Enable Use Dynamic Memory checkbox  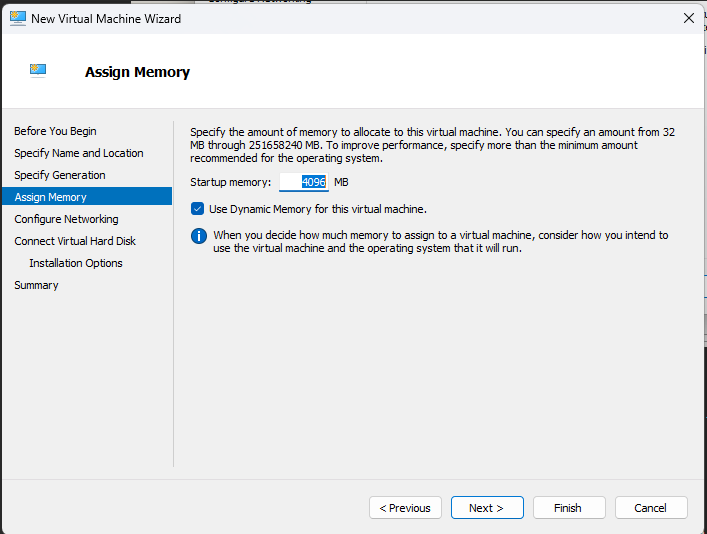pos(197,209)
